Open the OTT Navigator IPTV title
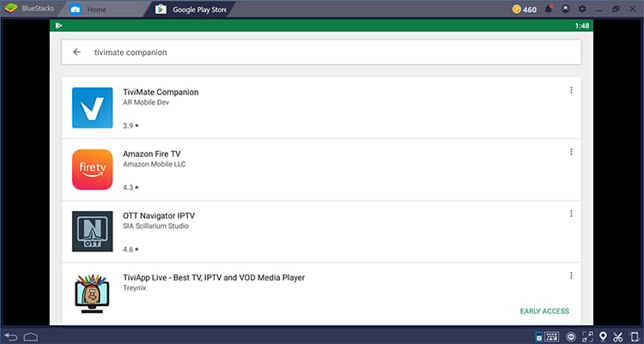 point(159,215)
